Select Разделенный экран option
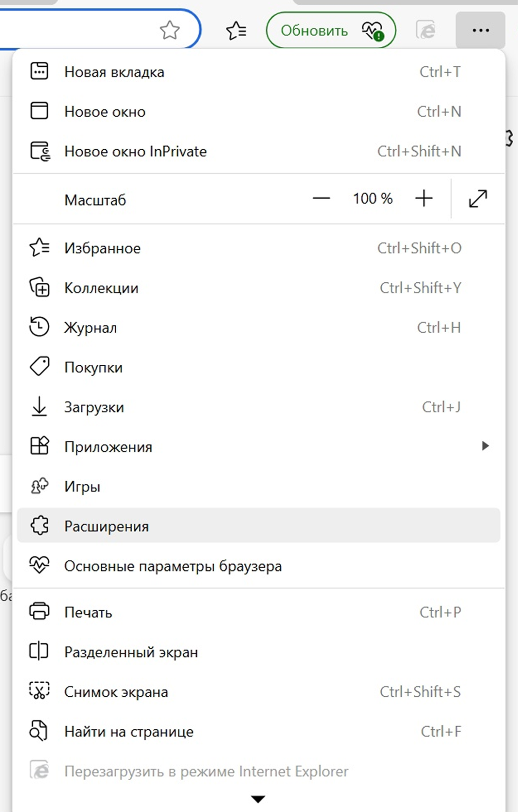 [131, 652]
